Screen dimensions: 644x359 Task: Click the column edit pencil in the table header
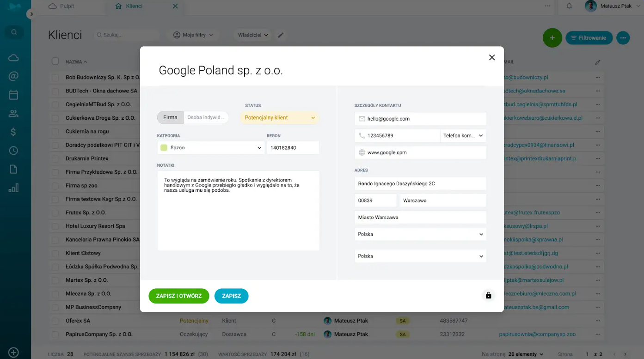(598, 62)
